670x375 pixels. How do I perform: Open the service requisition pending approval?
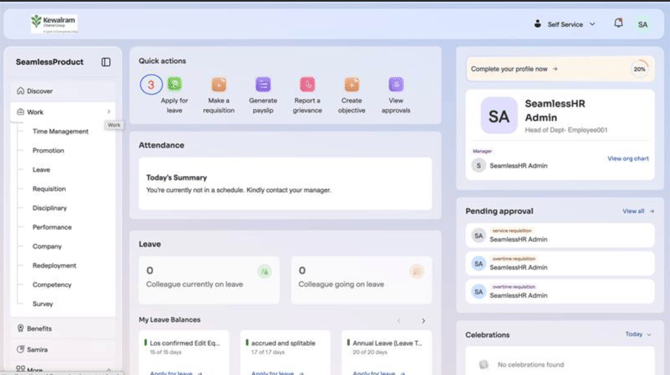(x=560, y=235)
